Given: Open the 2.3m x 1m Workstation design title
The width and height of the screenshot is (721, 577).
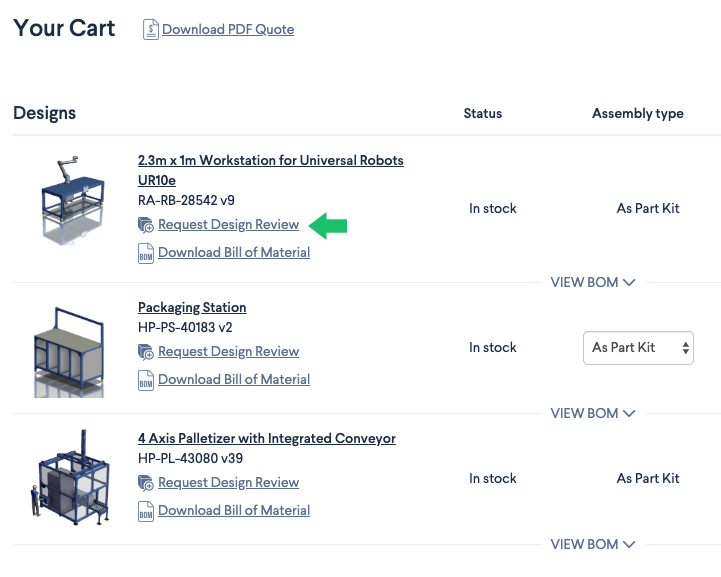Looking at the screenshot, I should [271, 170].
